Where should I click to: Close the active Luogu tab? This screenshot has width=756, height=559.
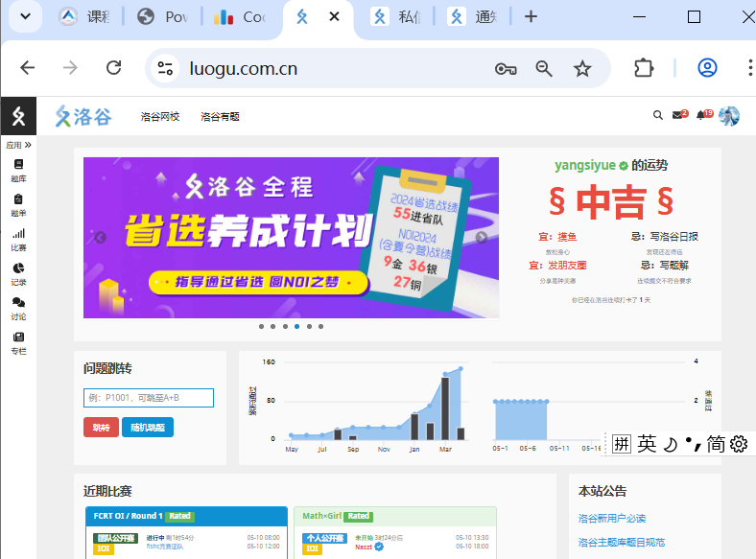coord(334,17)
